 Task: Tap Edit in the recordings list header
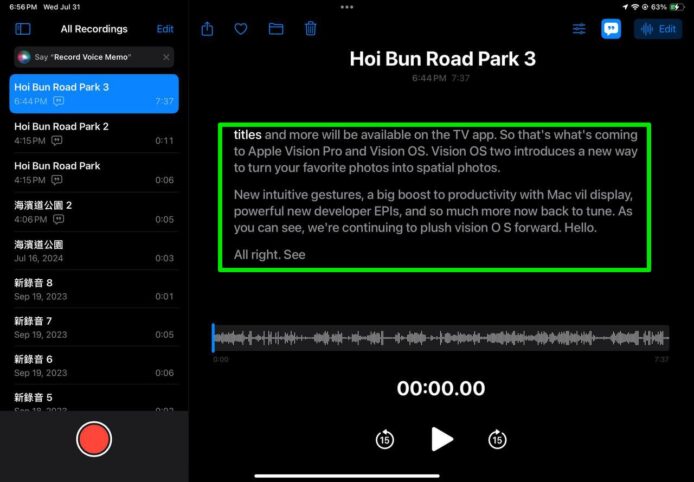(x=165, y=29)
